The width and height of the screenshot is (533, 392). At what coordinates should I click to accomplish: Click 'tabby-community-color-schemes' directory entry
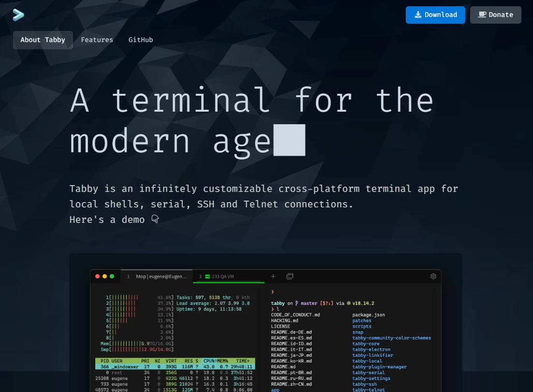point(392,338)
